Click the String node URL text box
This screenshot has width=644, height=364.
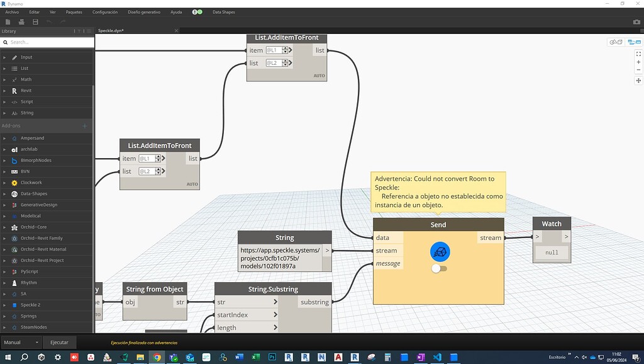280,258
